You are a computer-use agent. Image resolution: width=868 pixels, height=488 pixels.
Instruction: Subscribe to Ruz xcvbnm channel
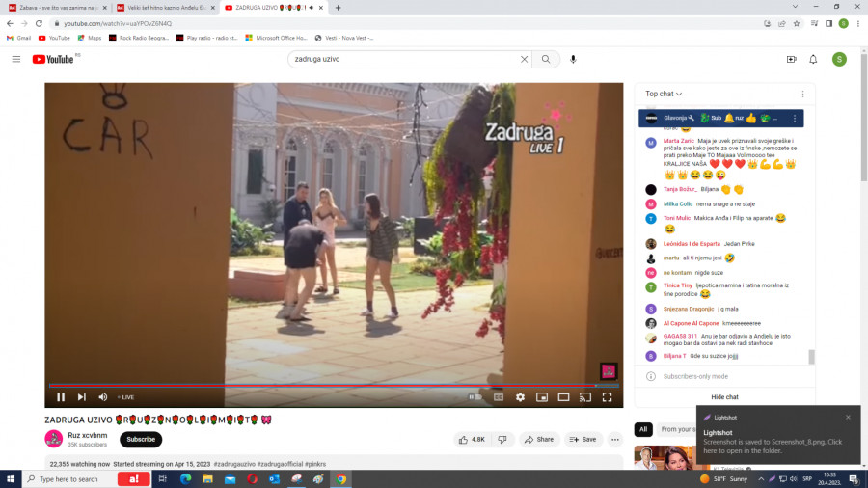coord(141,439)
